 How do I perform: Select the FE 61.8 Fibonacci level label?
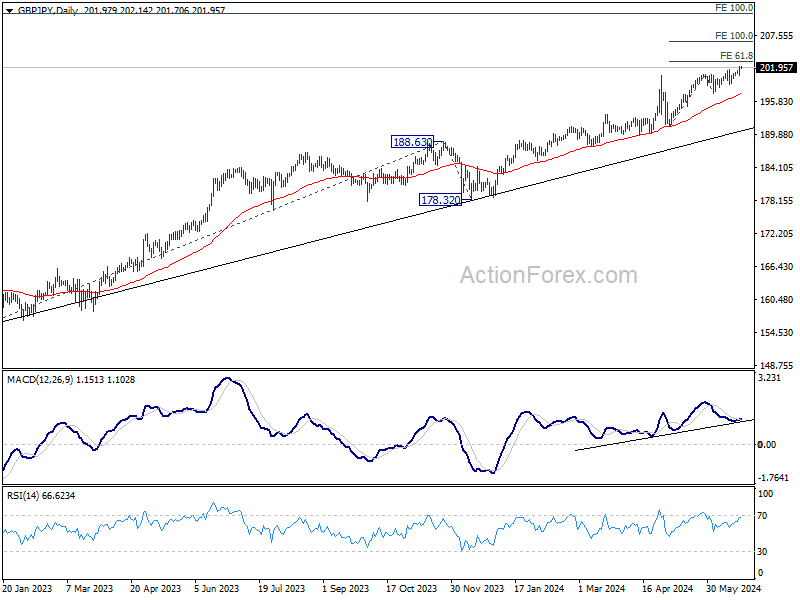(736, 56)
